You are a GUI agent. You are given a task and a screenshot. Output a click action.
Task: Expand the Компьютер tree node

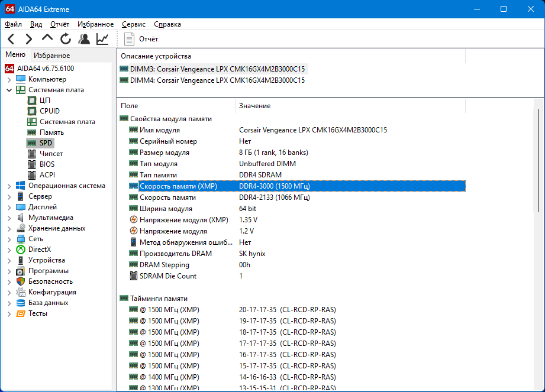pos(9,79)
